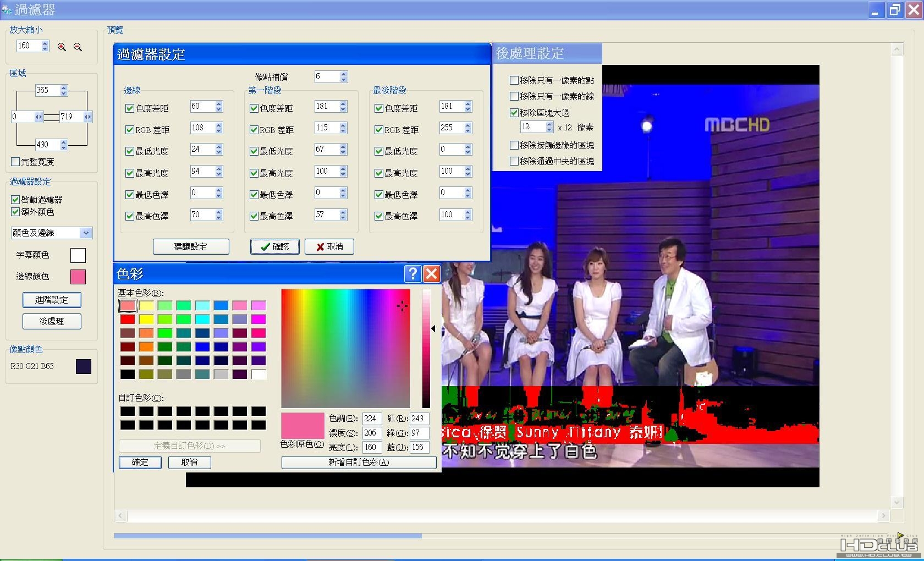Image resolution: width=924 pixels, height=561 pixels.
Task: Toggle 色度差距 checkbox in 邊線 group
Action: [130, 108]
